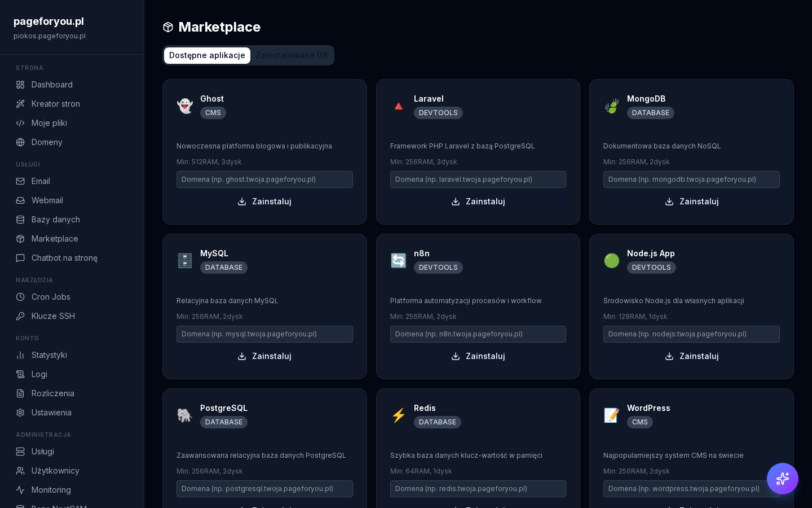Click the Marketplace cube icon in sidebar
The image size is (812, 508).
tap(20, 239)
